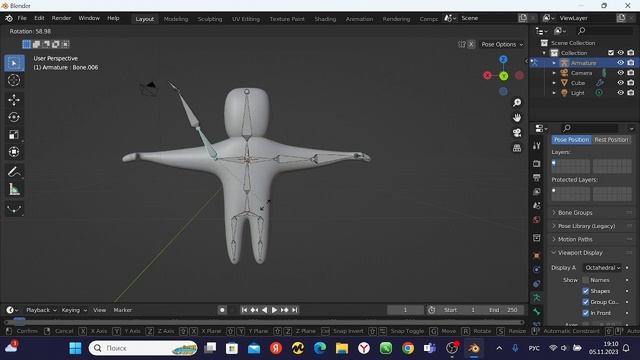Open the Render menu
This screenshot has height=360, width=640.
coord(61,18)
